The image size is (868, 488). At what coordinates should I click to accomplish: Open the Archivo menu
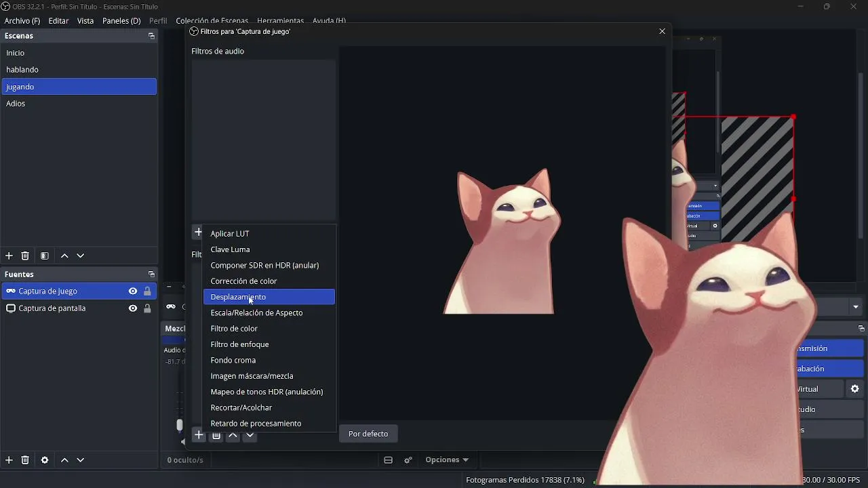pyautogui.click(x=22, y=21)
